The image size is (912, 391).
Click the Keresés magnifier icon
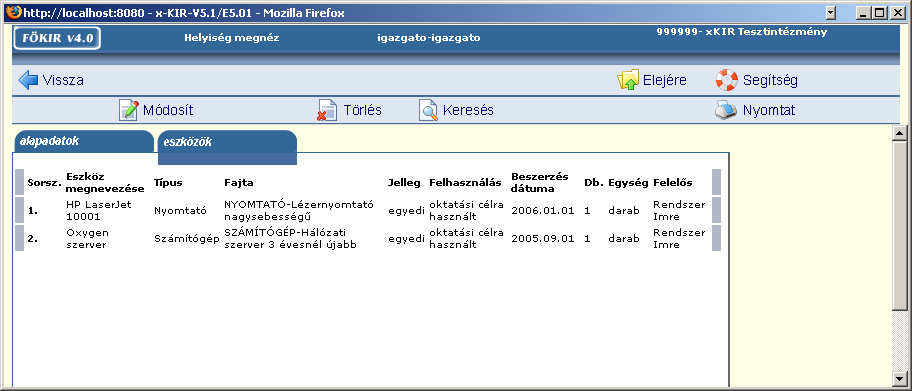[x=428, y=110]
